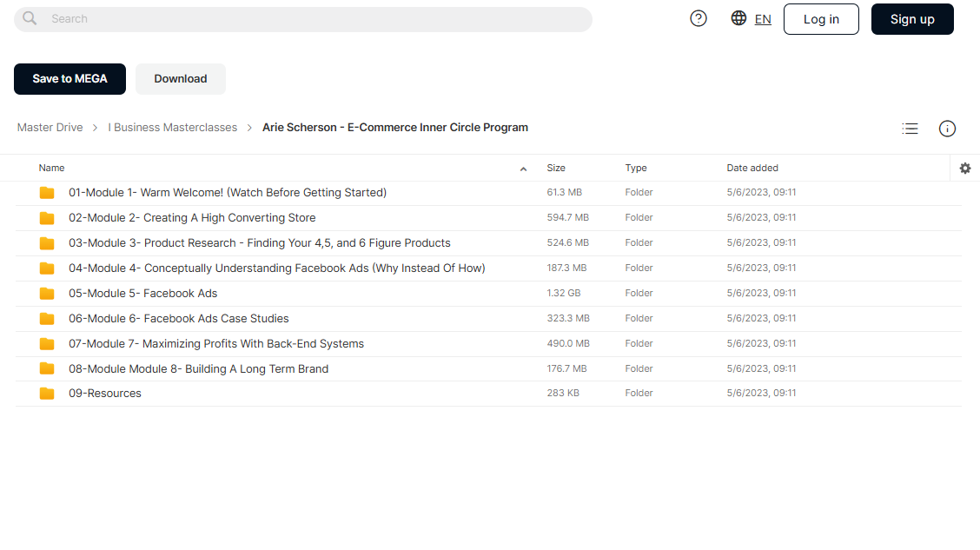Click the Arie Scherson folder breadcrumb title

coord(395,128)
